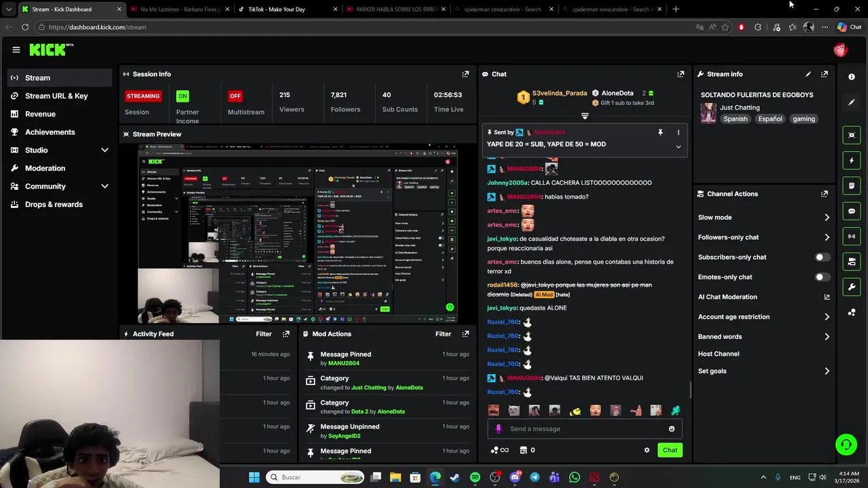Toggle the stream preview widget icon in sidebar
The image size is (868, 488).
pos(852,135)
